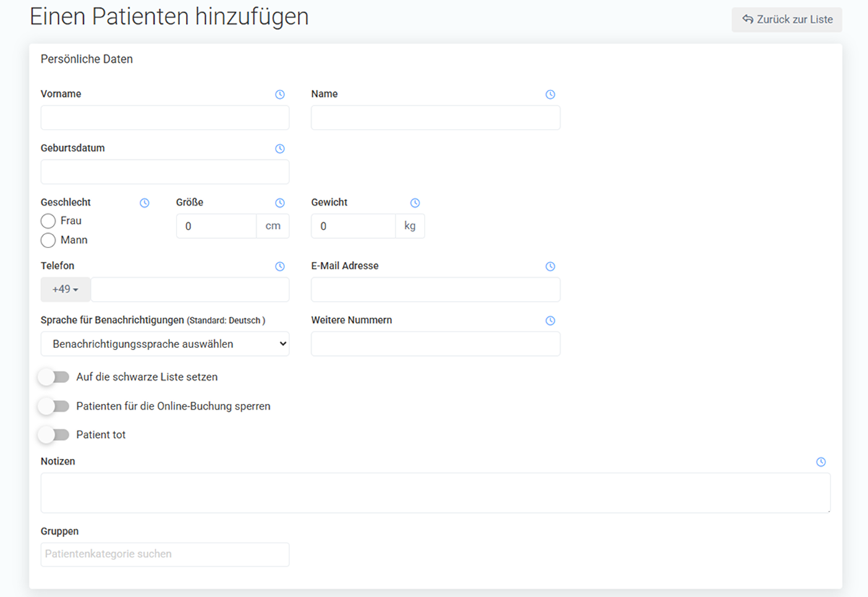The height and width of the screenshot is (597, 868).
Task: Go back via Zurück zur Liste button
Action: 787,20
